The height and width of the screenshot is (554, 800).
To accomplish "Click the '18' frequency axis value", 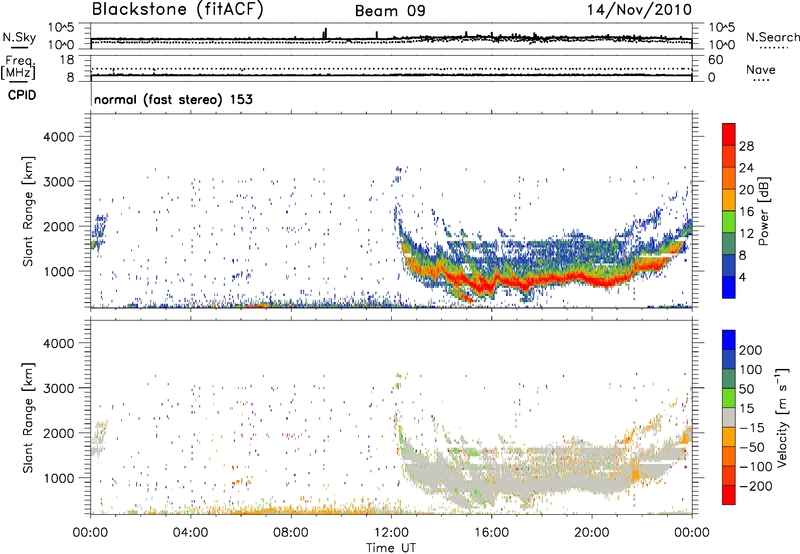I will (x=67, y=60).
